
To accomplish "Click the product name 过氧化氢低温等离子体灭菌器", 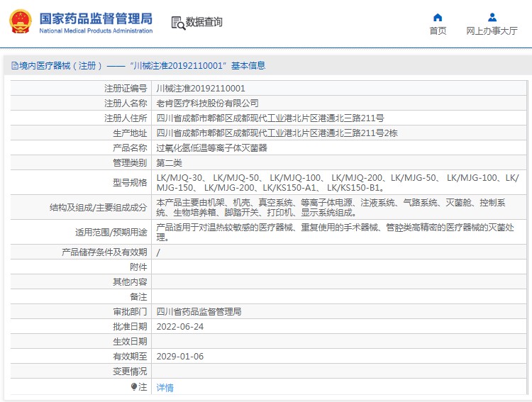I will [x=211, y=148].
